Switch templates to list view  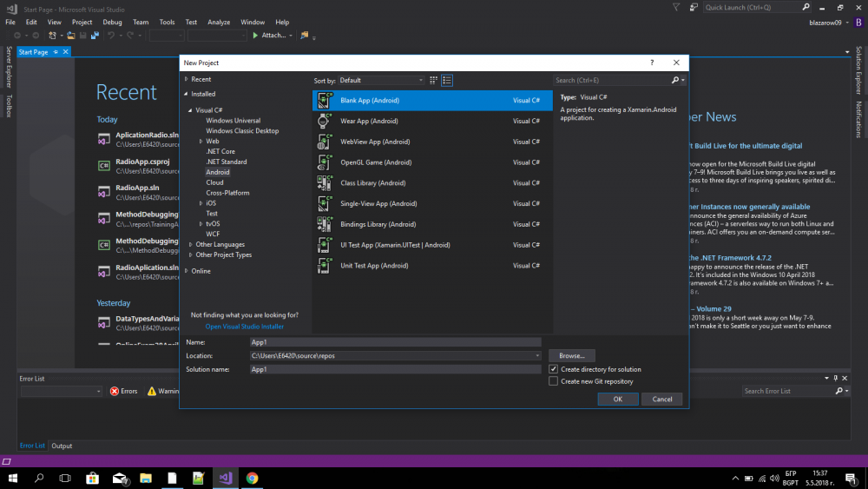[447, 80]
